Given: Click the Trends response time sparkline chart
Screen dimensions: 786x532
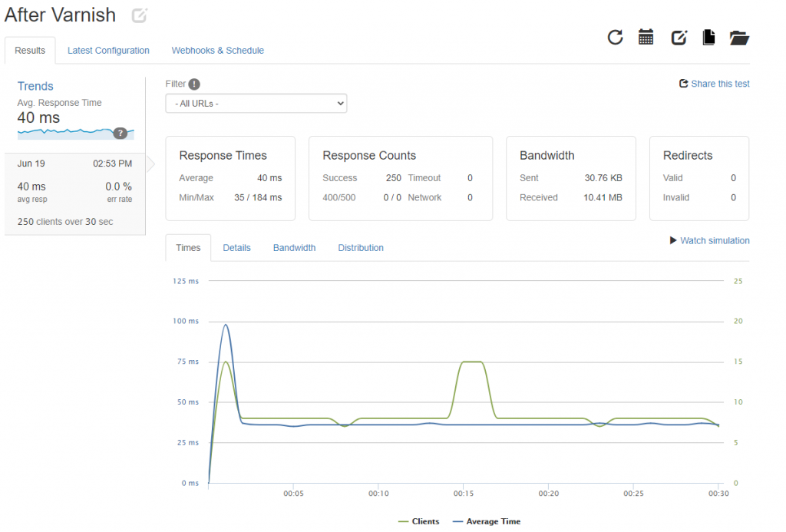Looking at the screenshot, I should (x=75, y=134).
